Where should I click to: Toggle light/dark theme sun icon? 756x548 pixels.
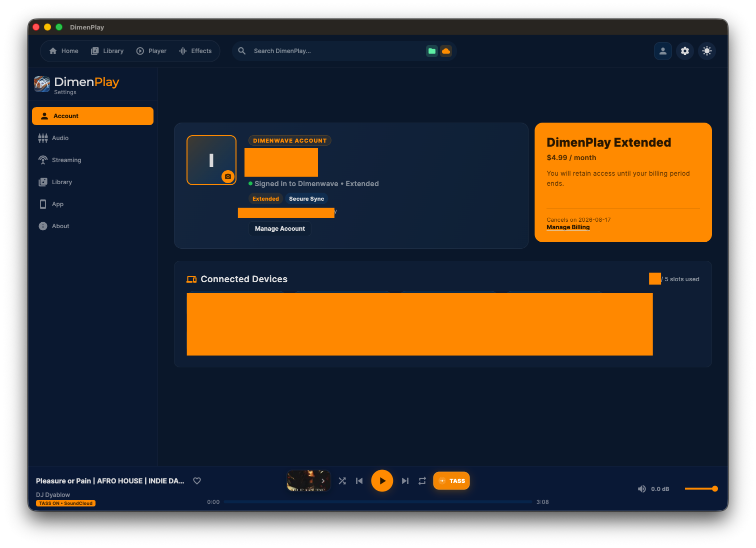707,51
